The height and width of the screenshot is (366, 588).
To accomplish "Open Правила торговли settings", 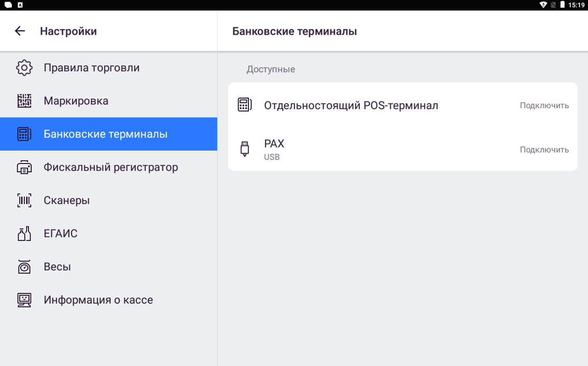I will [91, 67].
